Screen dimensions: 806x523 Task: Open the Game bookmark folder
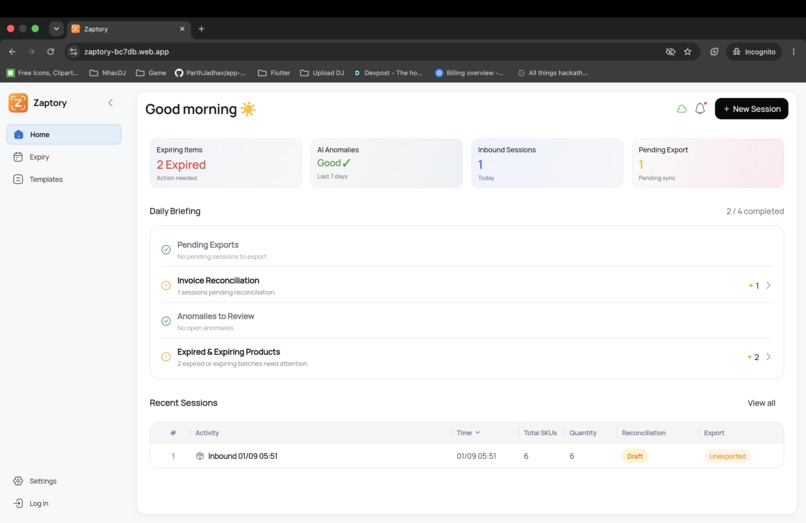[x=151, y=73]
